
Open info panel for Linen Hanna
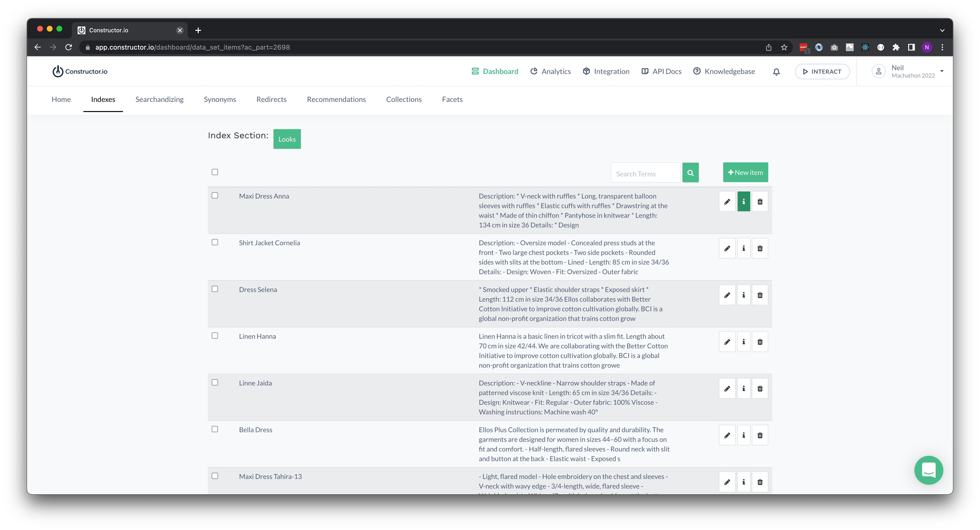click(744, 341)
